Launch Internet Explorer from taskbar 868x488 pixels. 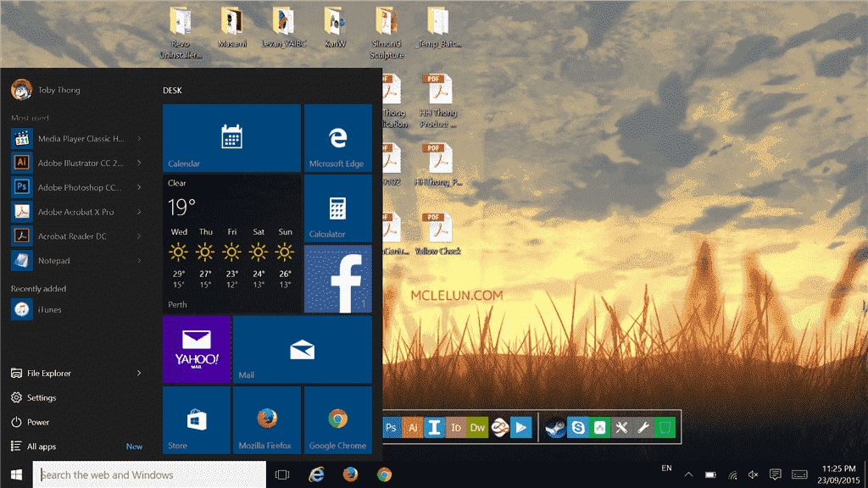(317, 474)
